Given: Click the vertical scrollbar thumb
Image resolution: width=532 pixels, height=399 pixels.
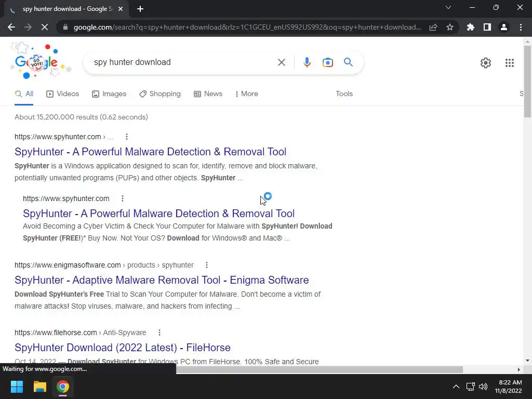Looking at the screenshot, I should 527,82.
